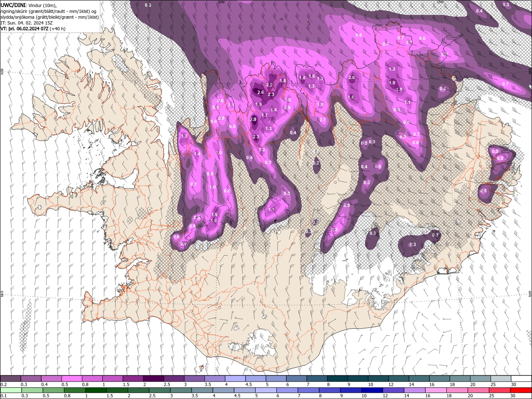Click the upper legend swatch between 1.5 and 2

pos(133,379)
